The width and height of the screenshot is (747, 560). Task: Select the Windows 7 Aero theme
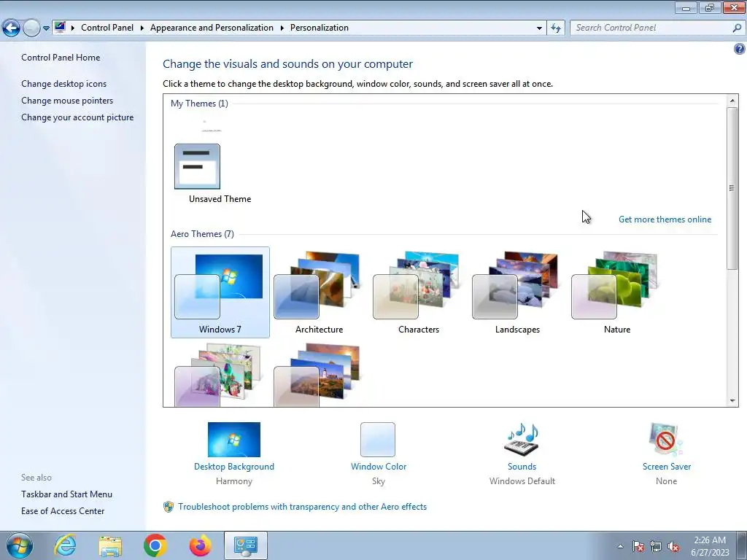220,292
